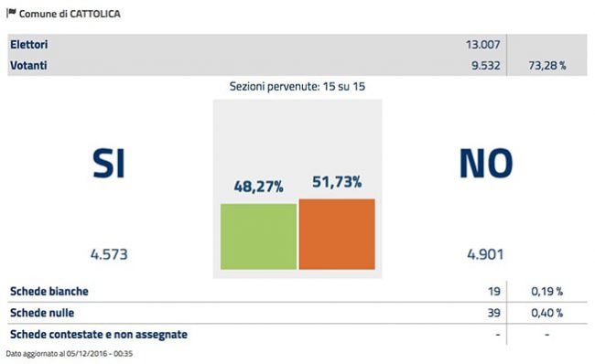The width and height of the screenshot is (595, 364).
Task: Select the 13.007 electors value
Action: point(482,45)
